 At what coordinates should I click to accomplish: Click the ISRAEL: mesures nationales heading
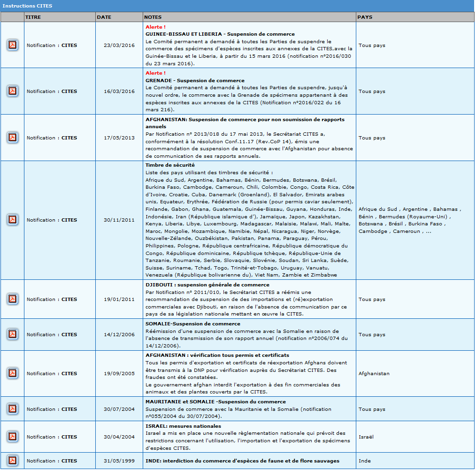click(x=183, y=426)
